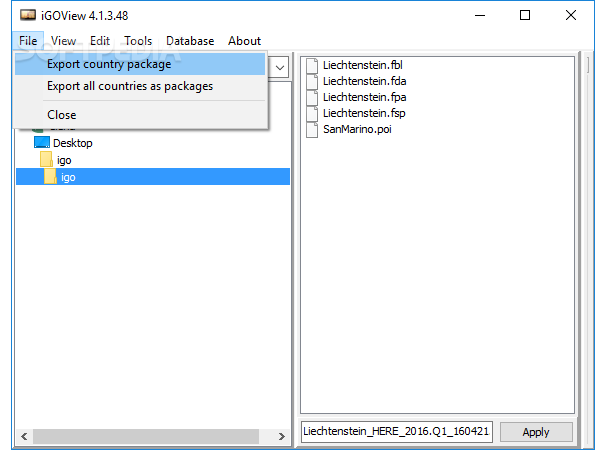Open the View menu
The width and height of the screenshot is (595, 450).
[x=63, y=41]
